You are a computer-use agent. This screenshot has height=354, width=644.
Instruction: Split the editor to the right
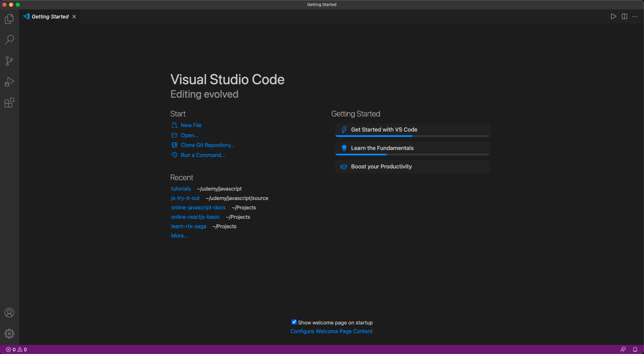click(625, 16)
